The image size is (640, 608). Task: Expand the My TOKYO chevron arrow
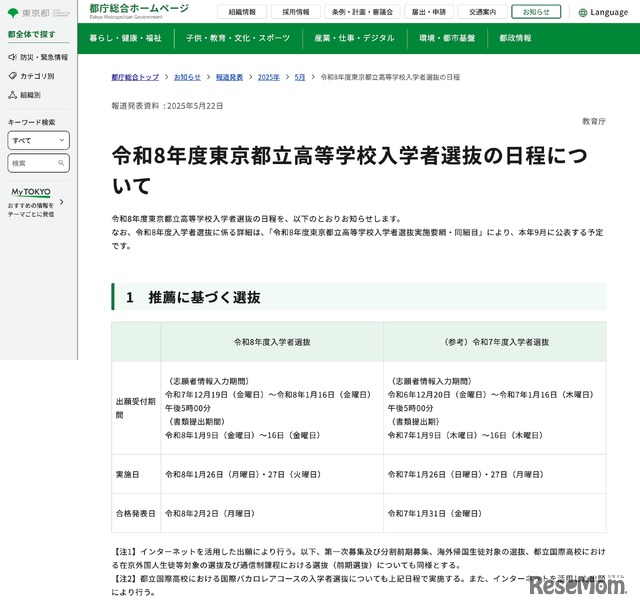pyautogui.click(x=62, y=202)
